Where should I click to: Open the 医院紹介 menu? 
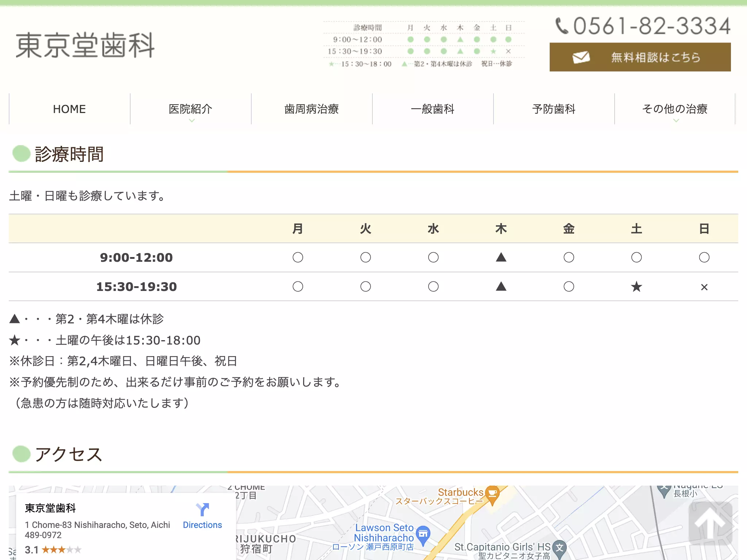click(x=190, y=109)
